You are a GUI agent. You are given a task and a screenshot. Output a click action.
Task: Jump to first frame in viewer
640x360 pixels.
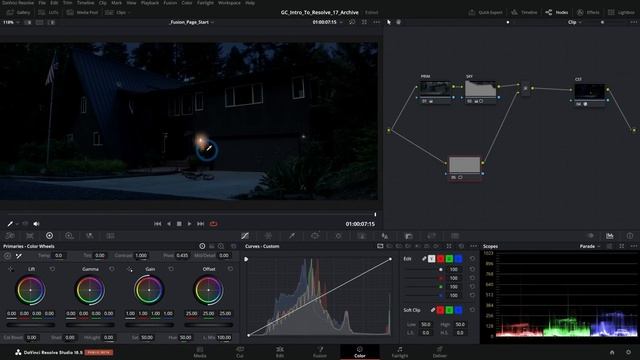point(158,224)
